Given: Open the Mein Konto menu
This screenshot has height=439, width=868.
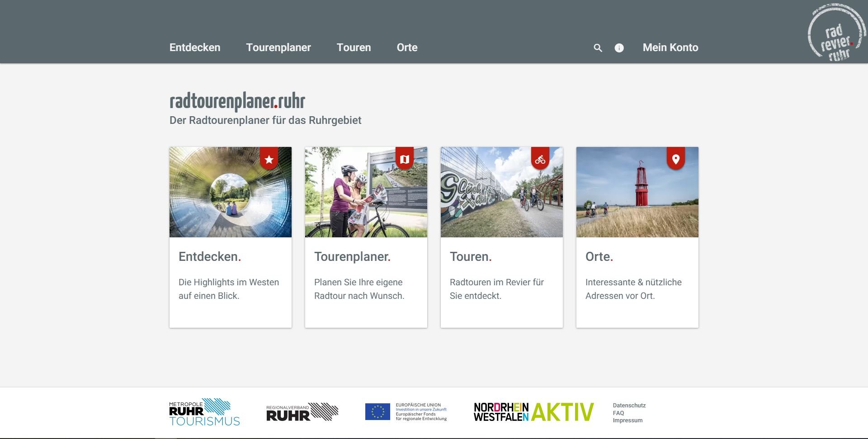Looking at the screenshot, I should point(670,47).
